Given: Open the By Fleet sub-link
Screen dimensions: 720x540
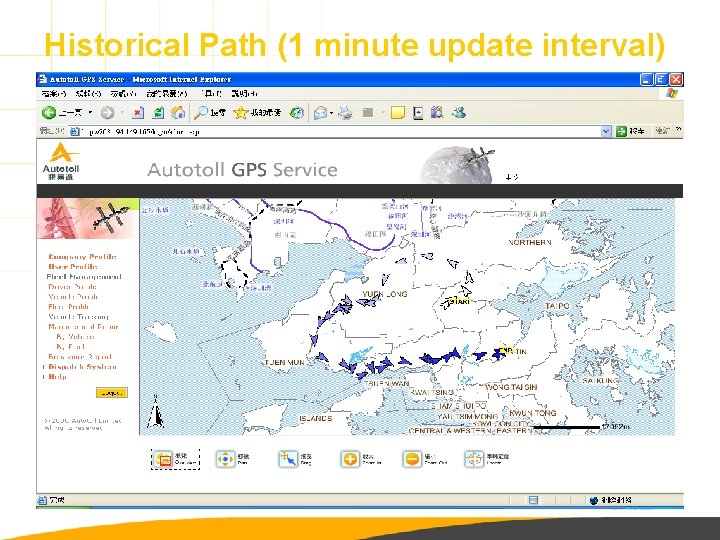Looking at the screenshot, I should pyautogui.click(x=70, y=347).
